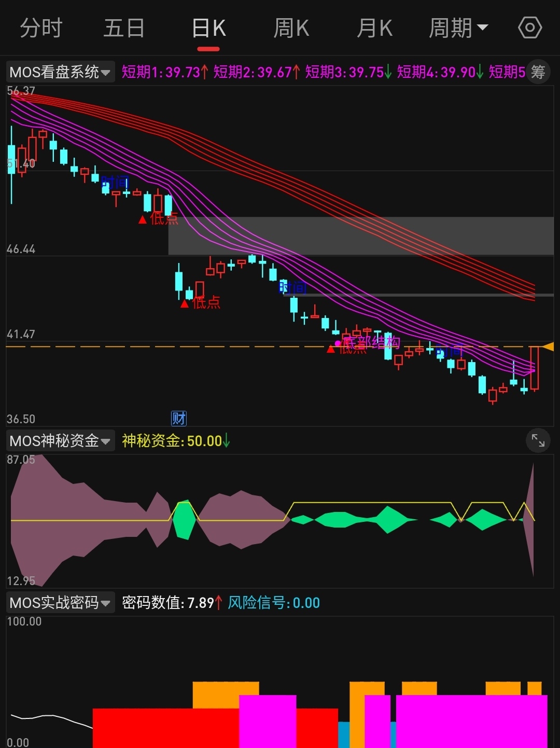Tap the 56.37 price axis label
This screenshot has width=560, height=748.
(21, 91)
